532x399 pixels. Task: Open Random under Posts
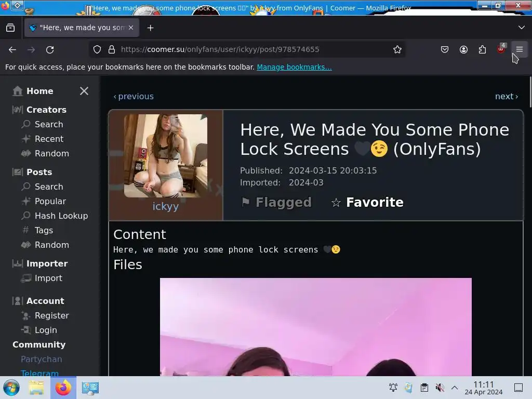52,245
